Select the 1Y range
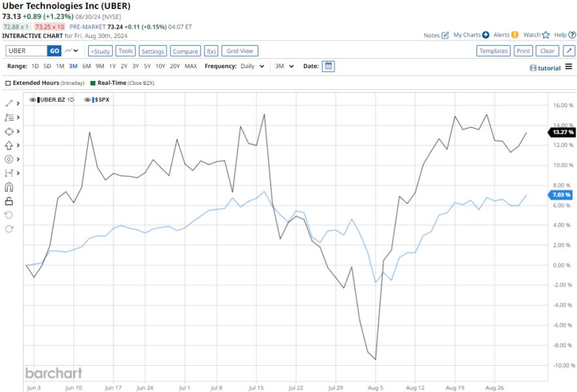 (x=112, y=66)
